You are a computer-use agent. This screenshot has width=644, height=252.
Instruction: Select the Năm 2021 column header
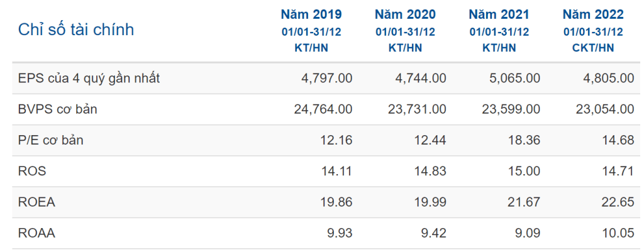499,14
